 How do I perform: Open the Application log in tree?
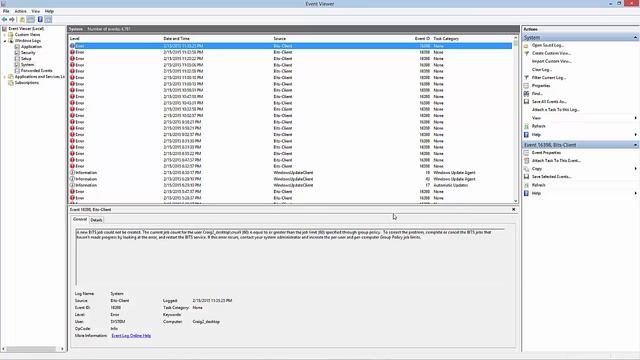[31, 47]
